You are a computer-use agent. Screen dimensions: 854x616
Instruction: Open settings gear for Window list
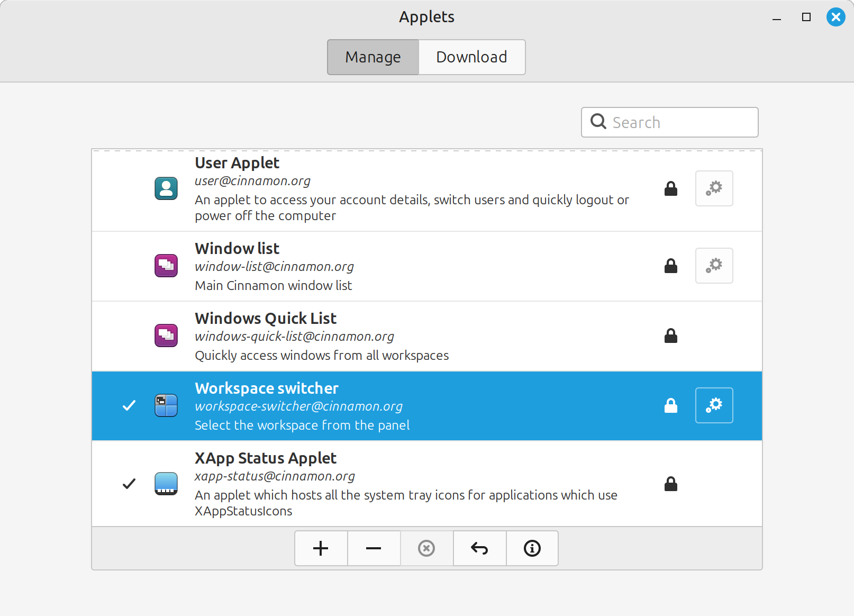tap(714, 266)
